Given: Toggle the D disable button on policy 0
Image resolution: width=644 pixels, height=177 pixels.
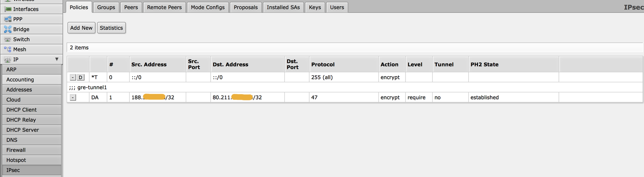Looking at the screenshot, I should click(x=80, y=77).
